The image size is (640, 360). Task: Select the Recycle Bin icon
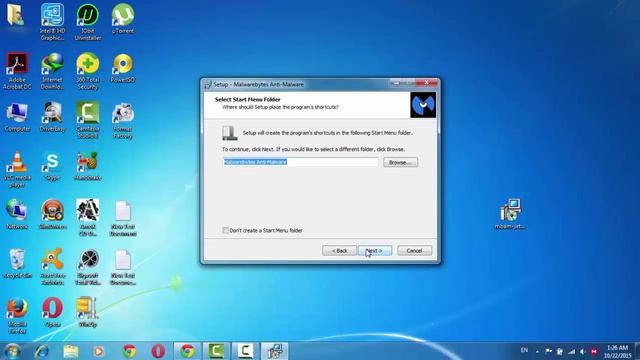[17, 264]
